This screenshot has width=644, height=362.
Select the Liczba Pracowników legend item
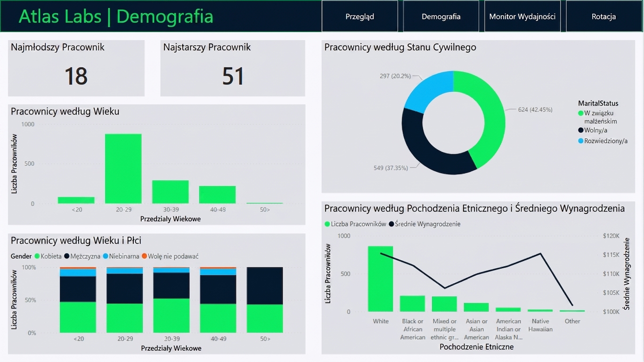coord(355,224)
